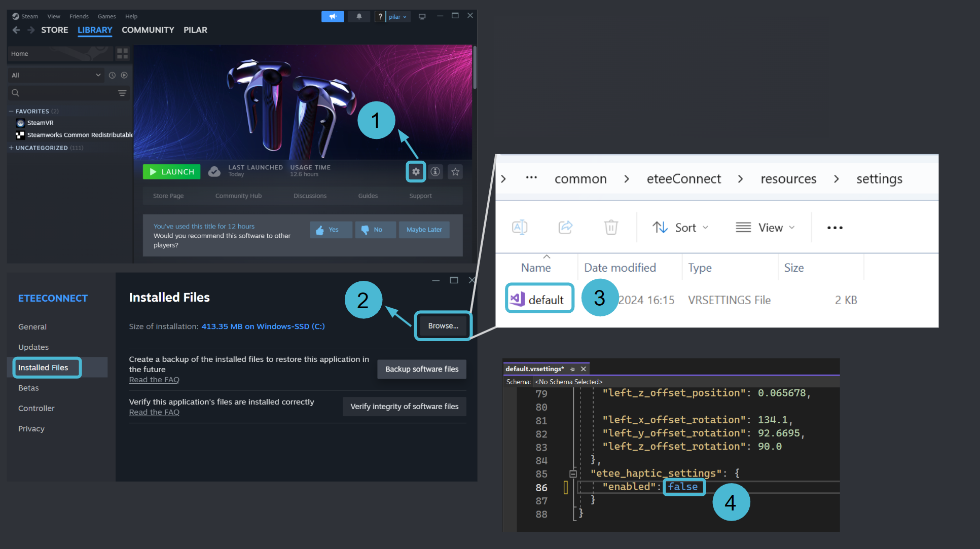Image resolution: width=980 pixels, height=549 pixels.
Task: Open Steam notifications bell icon
Action: tap(359, 17)
